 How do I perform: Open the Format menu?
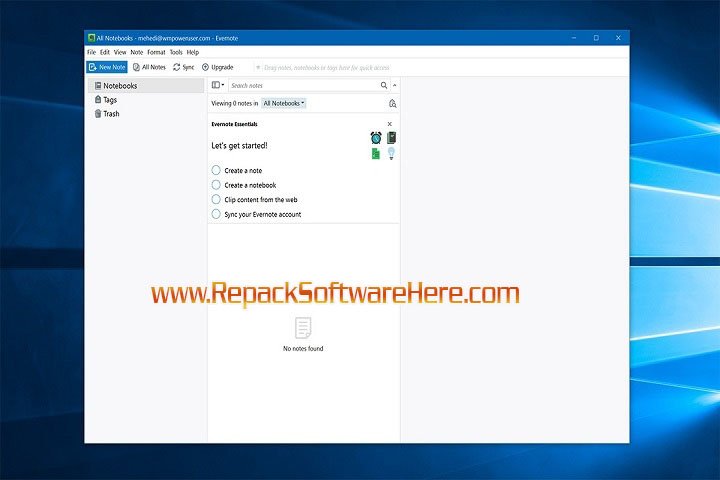click(156, 52)
